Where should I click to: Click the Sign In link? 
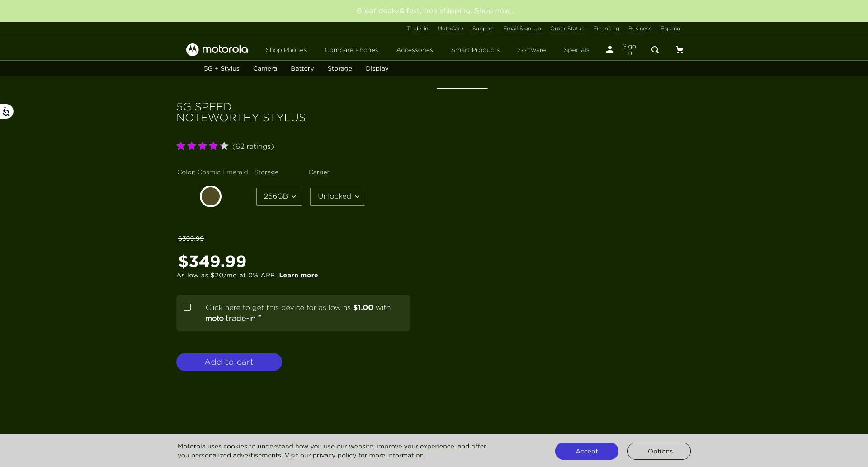coord(629,49)
